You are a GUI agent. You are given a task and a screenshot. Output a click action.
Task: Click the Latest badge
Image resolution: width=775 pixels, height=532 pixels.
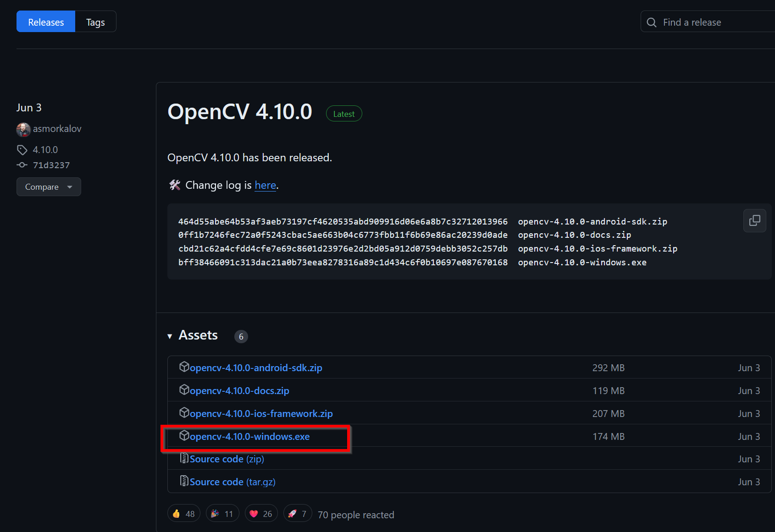(x=344, y=114)
